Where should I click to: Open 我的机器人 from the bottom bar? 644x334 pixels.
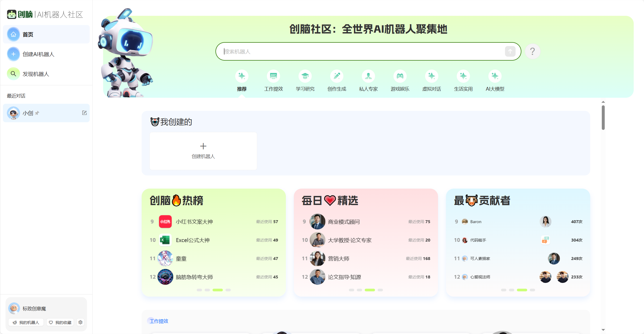(26, 322)
